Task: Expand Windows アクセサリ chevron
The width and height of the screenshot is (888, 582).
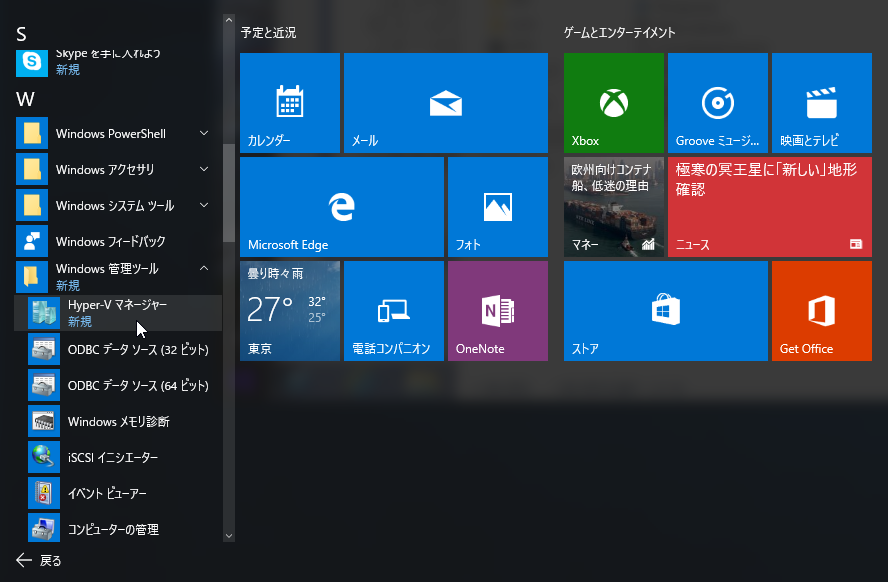Action: [204, 169]
